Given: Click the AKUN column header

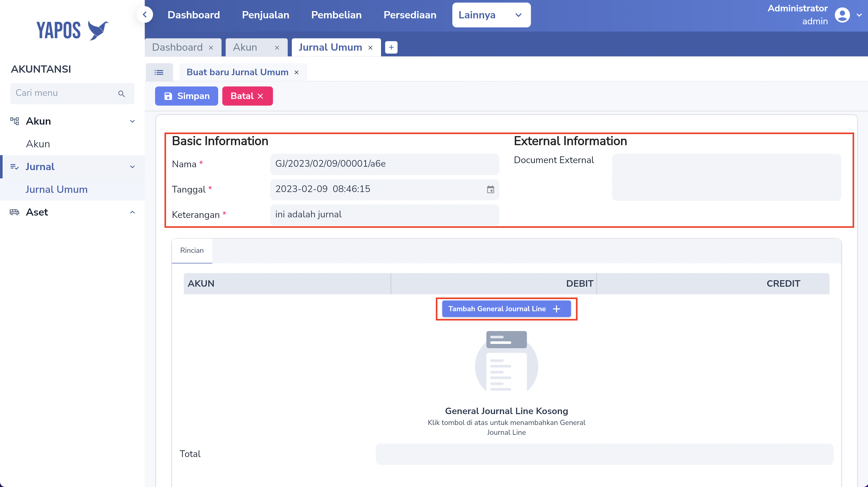Looking at the screenshot, I should [287, 284].
